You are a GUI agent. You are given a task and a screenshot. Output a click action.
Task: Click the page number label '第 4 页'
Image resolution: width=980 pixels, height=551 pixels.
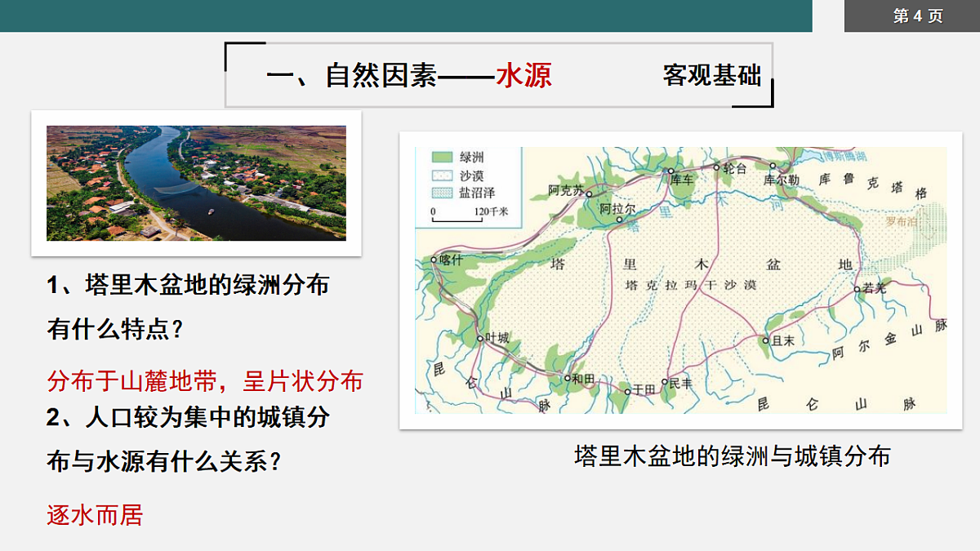click(918, 16)
